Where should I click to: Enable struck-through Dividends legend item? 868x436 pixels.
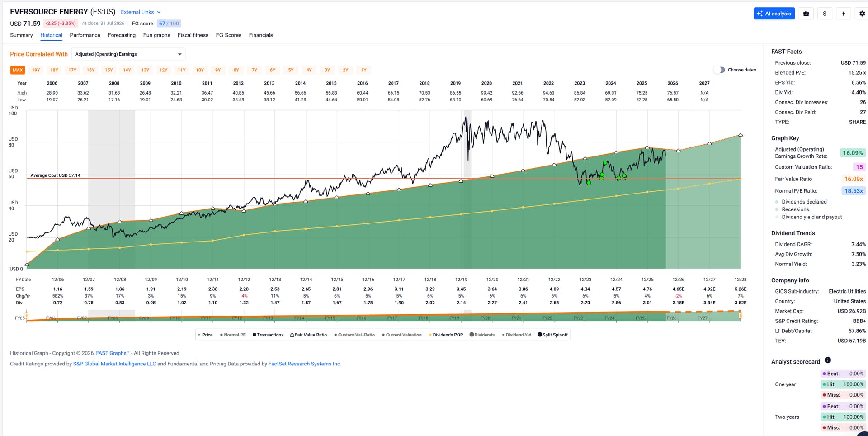[x=482, y=335]
